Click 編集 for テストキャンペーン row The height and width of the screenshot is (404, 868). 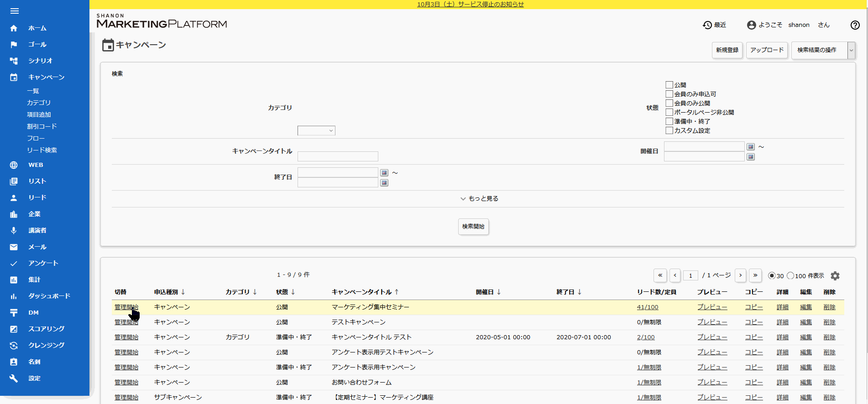pos(806,322)
